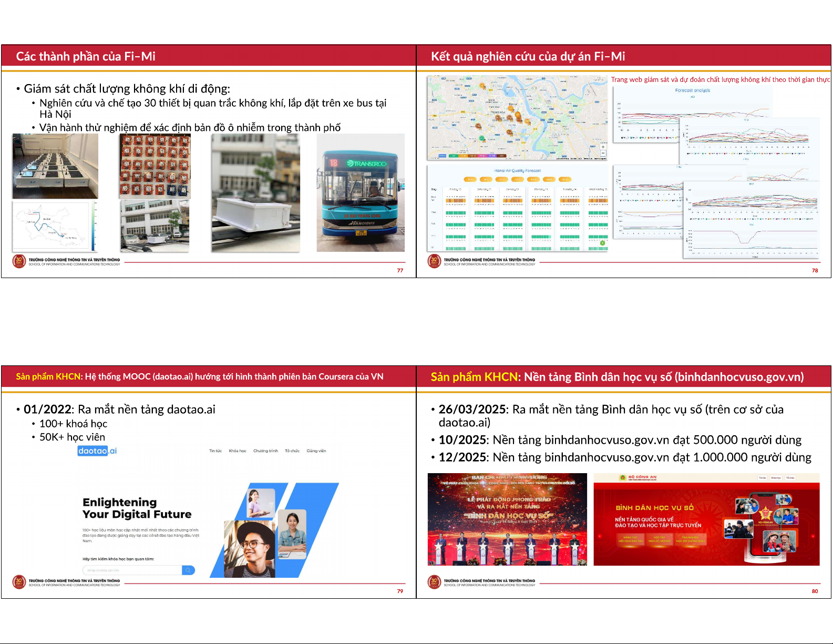Click the map zoom-out minus button
Screen dimensions: 833x644
pyautogui.click(x=603, y=154)
